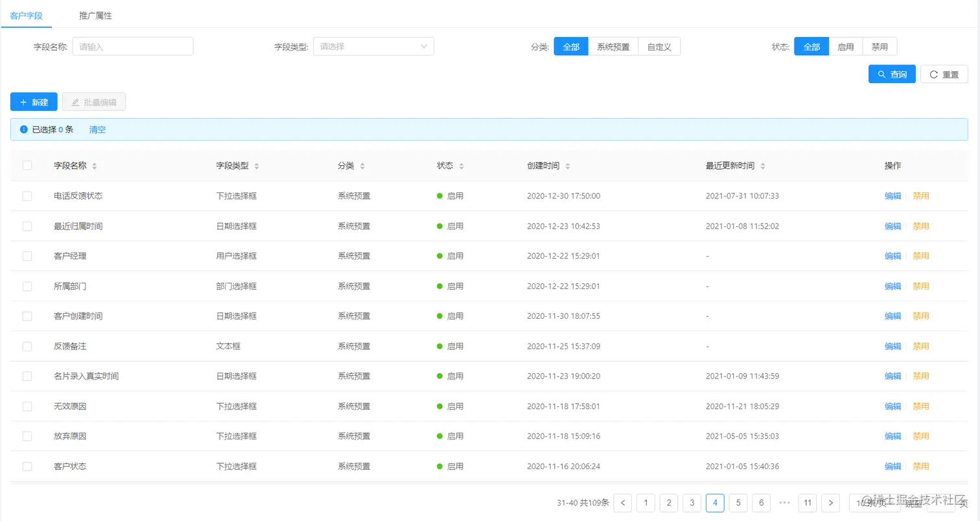The image size is (980, 521).
Task: Check the 所属部门 row checkbox
Action: (x=27, y=286)
